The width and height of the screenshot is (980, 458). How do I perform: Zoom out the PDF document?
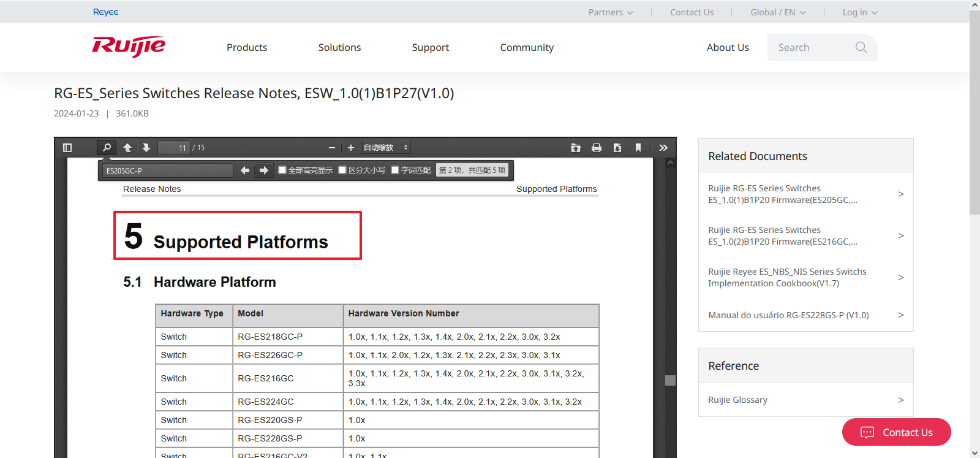coord(332,148)
